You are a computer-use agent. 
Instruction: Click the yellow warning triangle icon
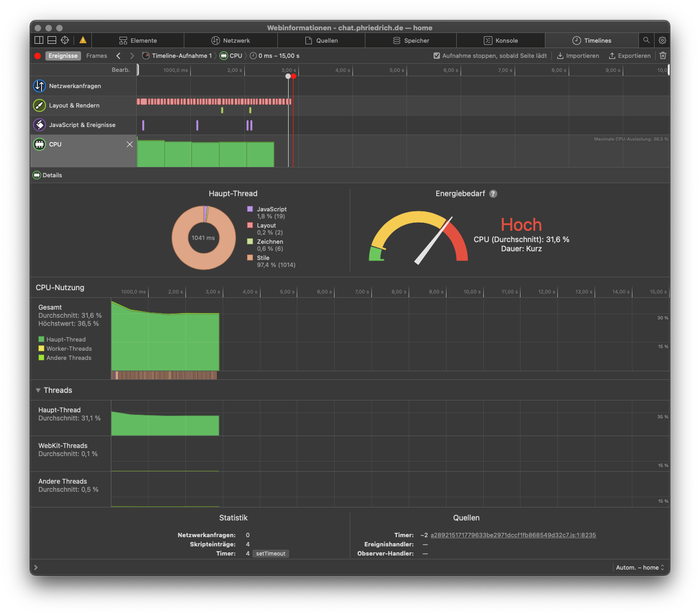[83, 40]
